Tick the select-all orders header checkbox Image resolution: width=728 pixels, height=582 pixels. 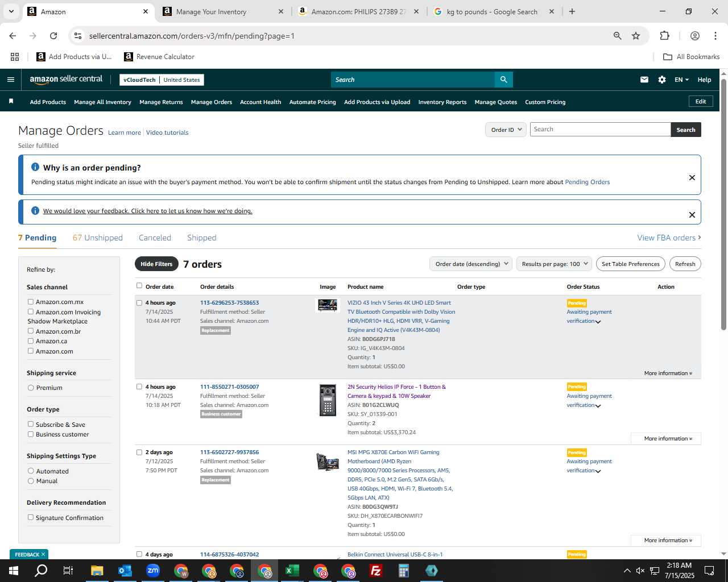(x=139, y=286)
